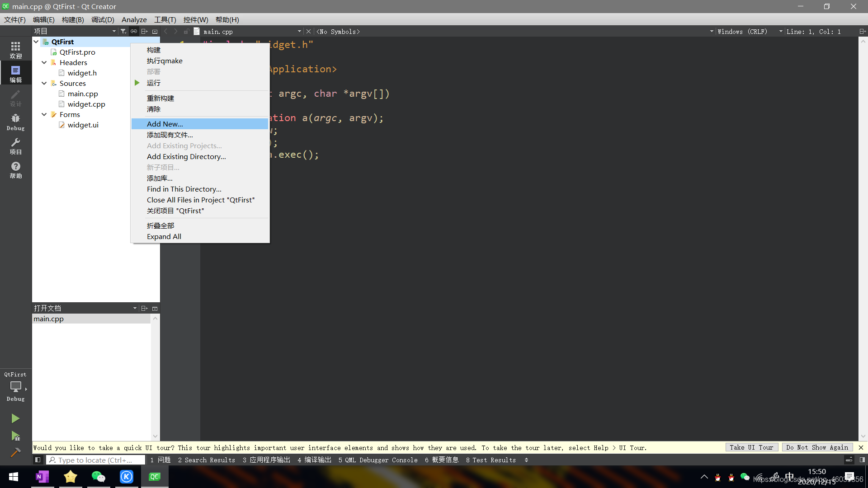This screenshot has width=868, height=488.
Task: Split the open documents panel
Action: pyautogui.click(x=144, y=308)
